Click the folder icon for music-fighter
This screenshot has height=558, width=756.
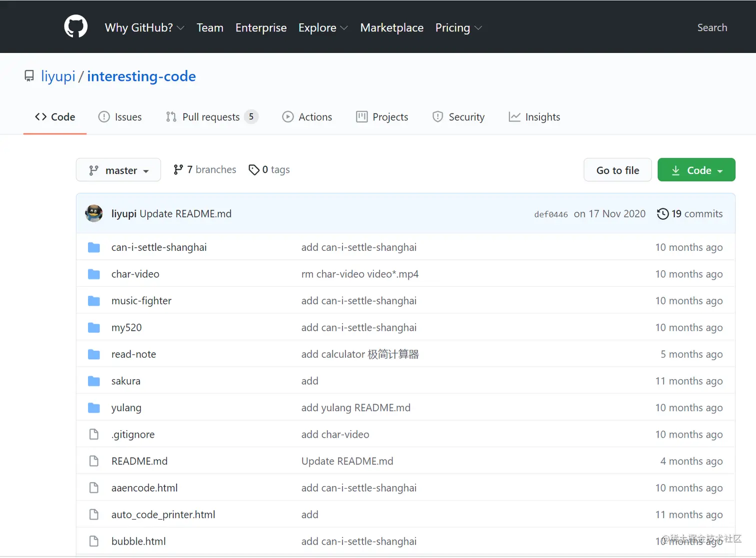point(94,301)
